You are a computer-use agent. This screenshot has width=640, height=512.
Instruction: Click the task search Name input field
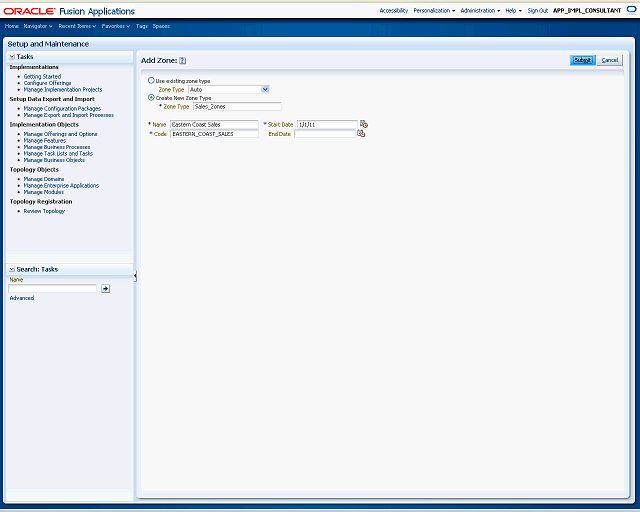coord(52,289)
